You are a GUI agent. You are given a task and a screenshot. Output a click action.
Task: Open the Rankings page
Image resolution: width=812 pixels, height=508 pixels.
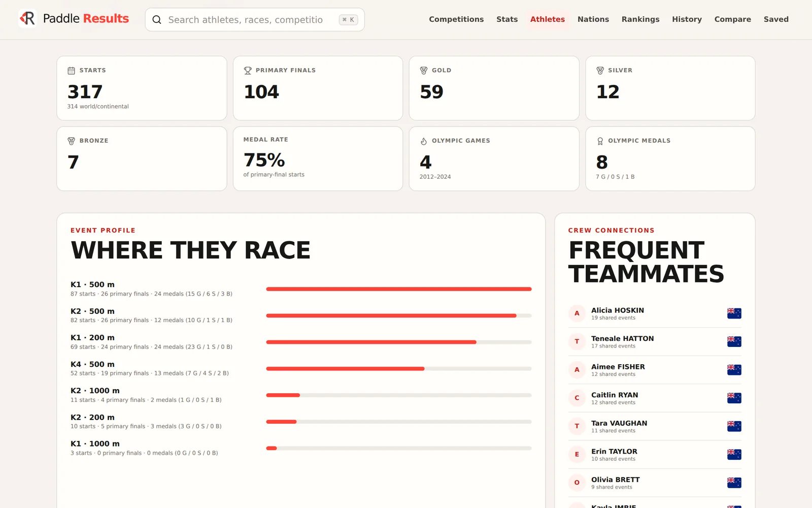click(640, 19)
